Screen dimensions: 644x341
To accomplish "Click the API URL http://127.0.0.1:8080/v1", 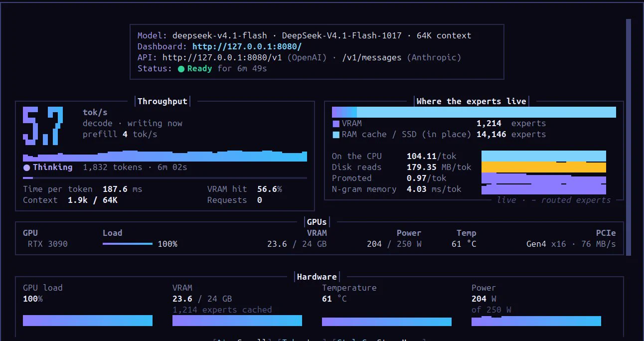I will pos(222,57).
